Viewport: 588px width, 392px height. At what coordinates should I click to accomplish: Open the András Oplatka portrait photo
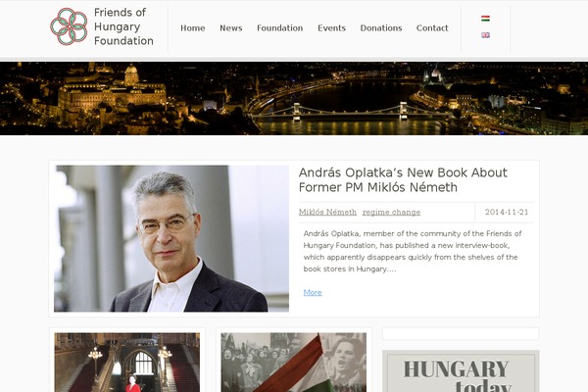(171, 238)
